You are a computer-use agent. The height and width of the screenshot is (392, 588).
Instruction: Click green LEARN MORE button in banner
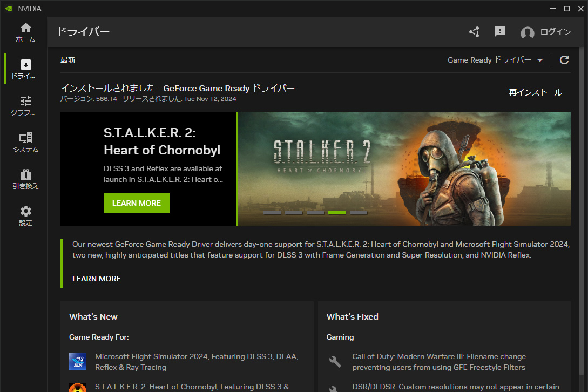click(137, 203)
